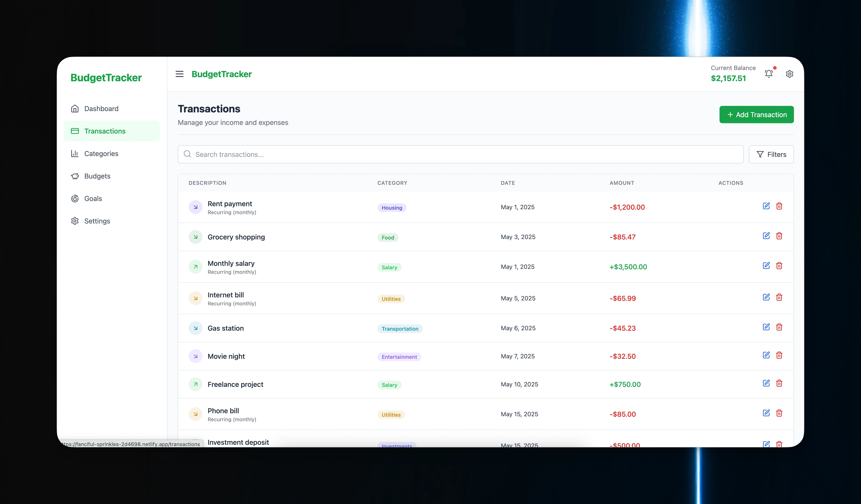The height and width of the screenshot is (504, 861).
Task: Click the DESCRIPTION column header
Action: click(207, 183)
